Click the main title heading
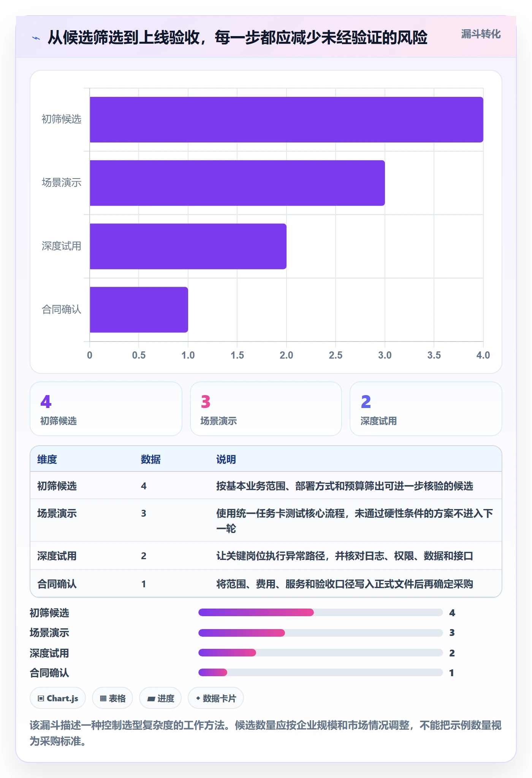 click(237, 38)
